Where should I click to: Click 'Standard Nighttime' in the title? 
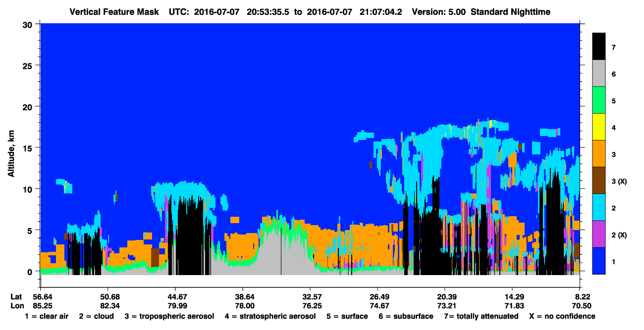point(510,12)
